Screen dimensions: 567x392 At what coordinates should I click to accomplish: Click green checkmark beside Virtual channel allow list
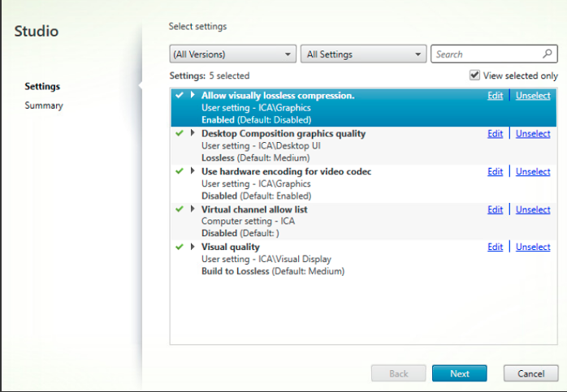coord(179,209)
